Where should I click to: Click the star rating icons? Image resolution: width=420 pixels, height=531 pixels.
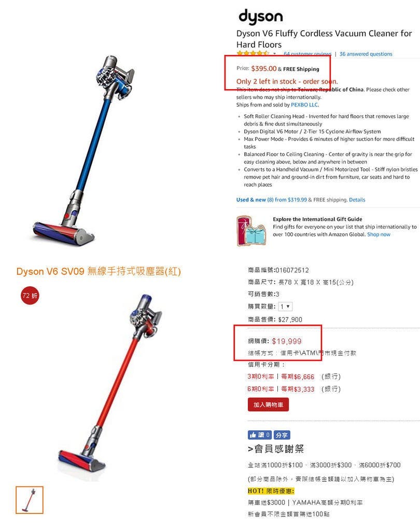[x=253, y=53]
